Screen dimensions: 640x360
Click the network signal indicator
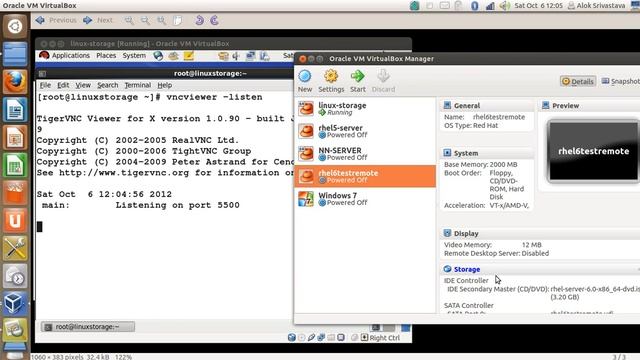[x=490, y=6]
